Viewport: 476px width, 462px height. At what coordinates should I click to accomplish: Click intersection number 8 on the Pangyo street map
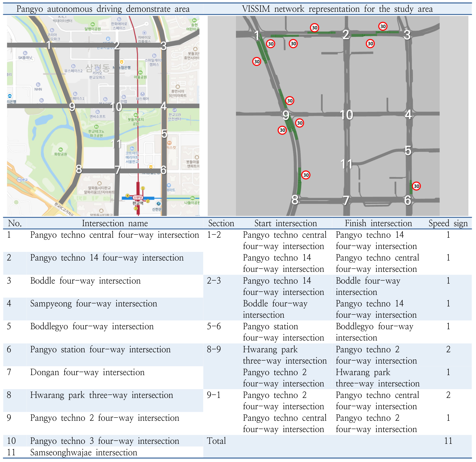[x=79, y=169]
